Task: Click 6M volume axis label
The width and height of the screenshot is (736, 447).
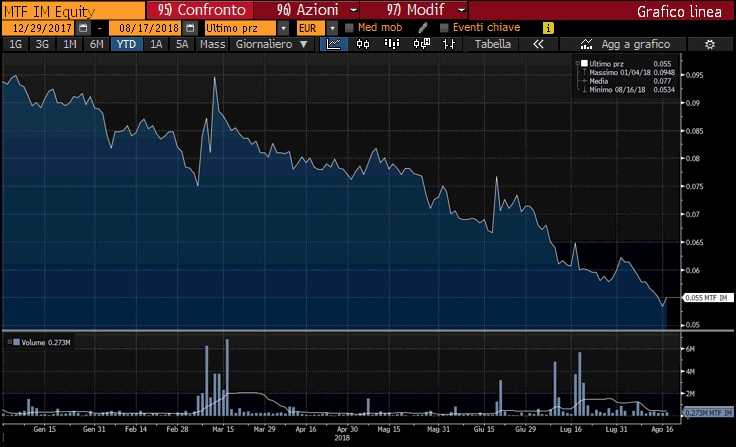Action: (x=690, y=349)
